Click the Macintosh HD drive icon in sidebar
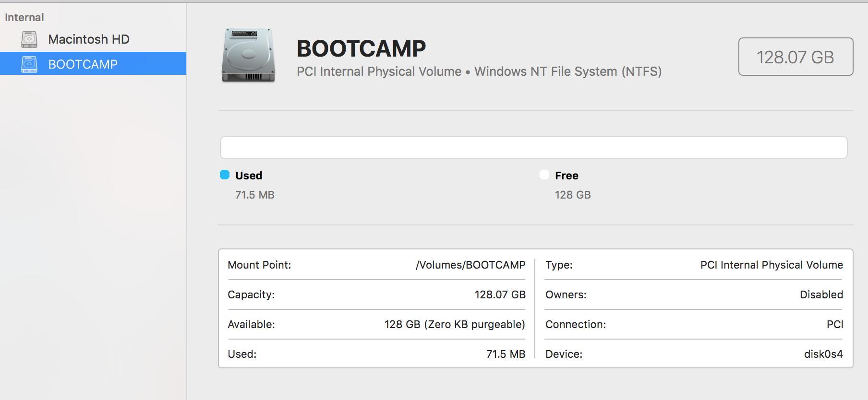Viewport: 868px width, 400px height. 29,39
